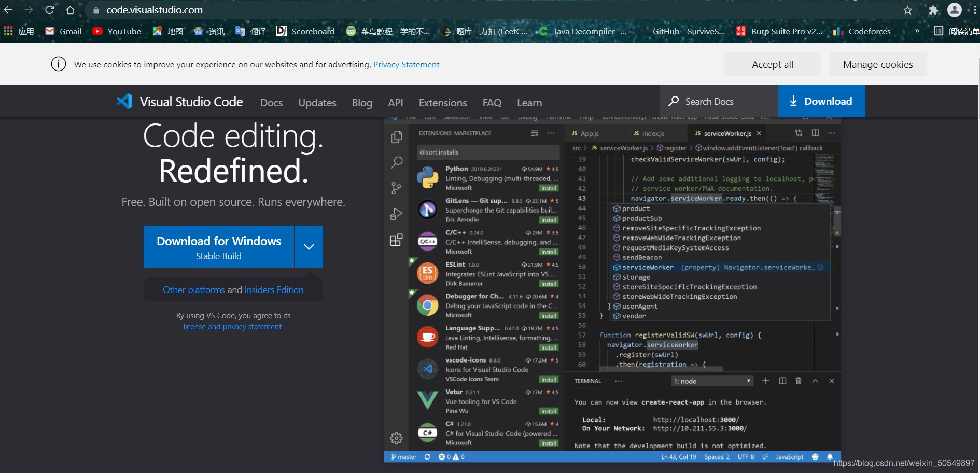Screen dimensions: 980x473
Task: Select the Extensions blocks icon in activity bar
Action: (397, 240)
